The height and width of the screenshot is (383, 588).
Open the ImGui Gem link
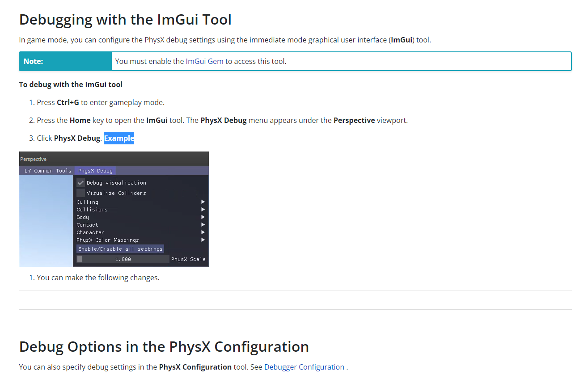pyautogui.click(x=204, y=61)
